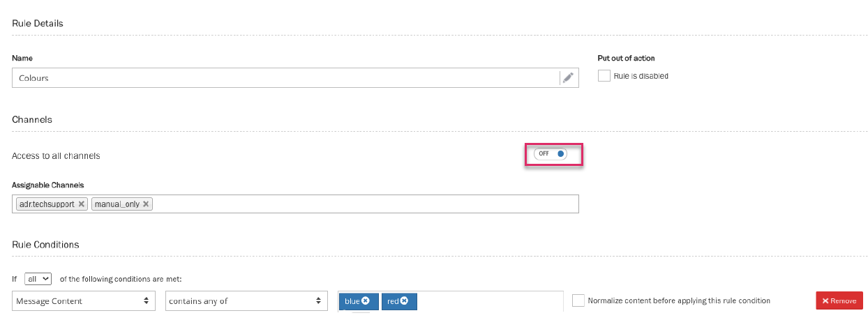Screen dimensions: 868x320
Task: Toggle Access to all channels switch
Action: pos(551,153)
